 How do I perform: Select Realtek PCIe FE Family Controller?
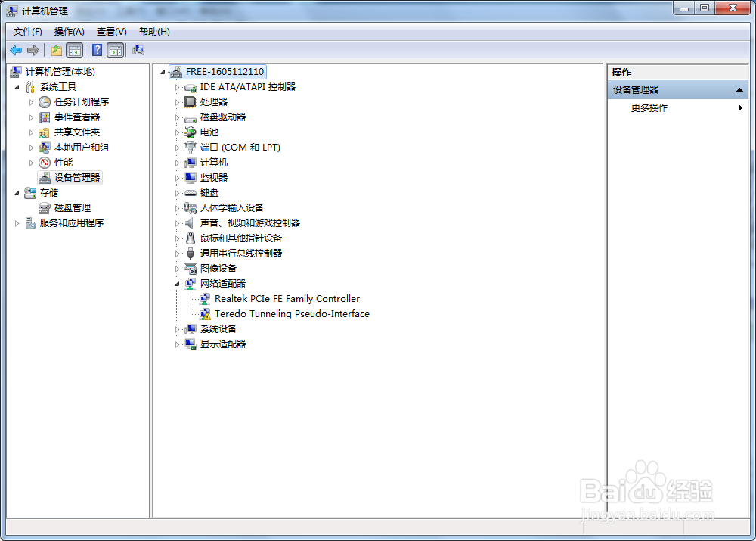pos(287,299)
